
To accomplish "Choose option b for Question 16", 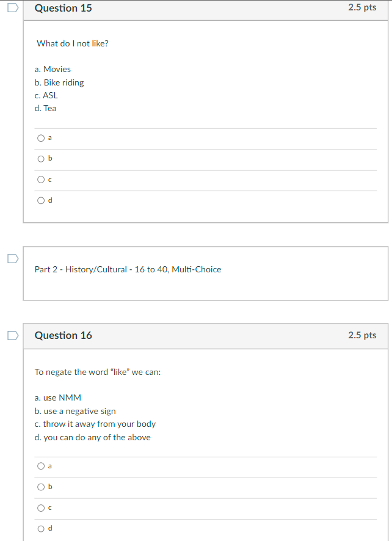I will pyautogui.click(x=41, y=487).
